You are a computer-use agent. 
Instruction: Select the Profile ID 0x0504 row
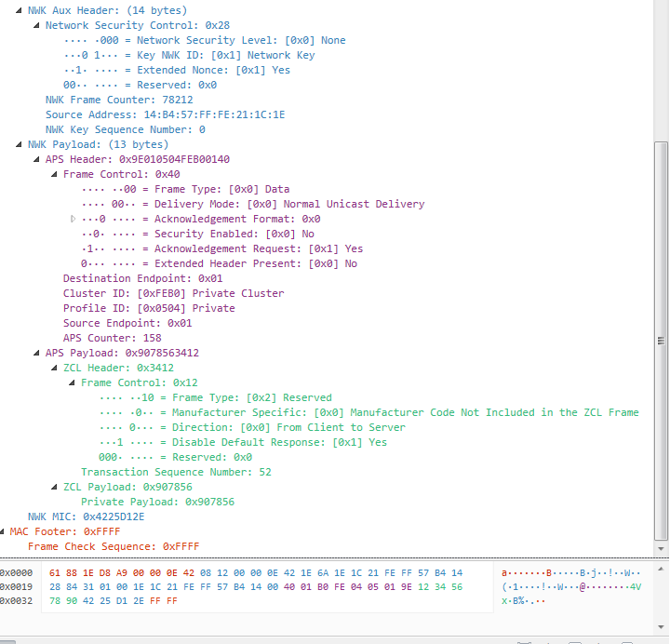[149, 308]
